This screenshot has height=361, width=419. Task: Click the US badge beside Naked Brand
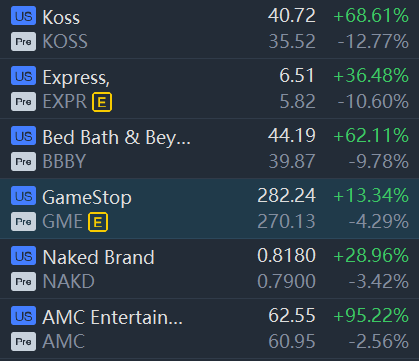coord(23,256)
